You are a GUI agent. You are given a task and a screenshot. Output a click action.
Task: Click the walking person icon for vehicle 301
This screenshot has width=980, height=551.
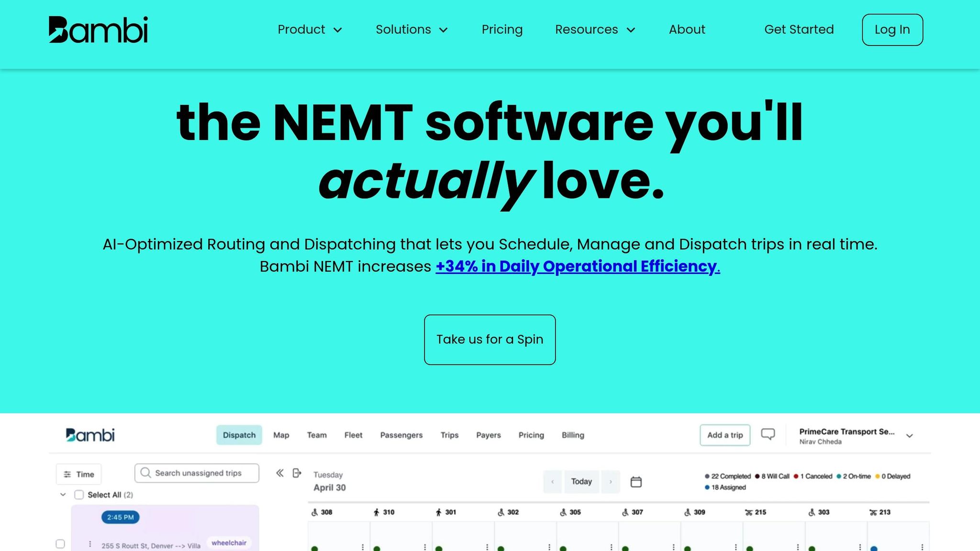tap(439, 512)
